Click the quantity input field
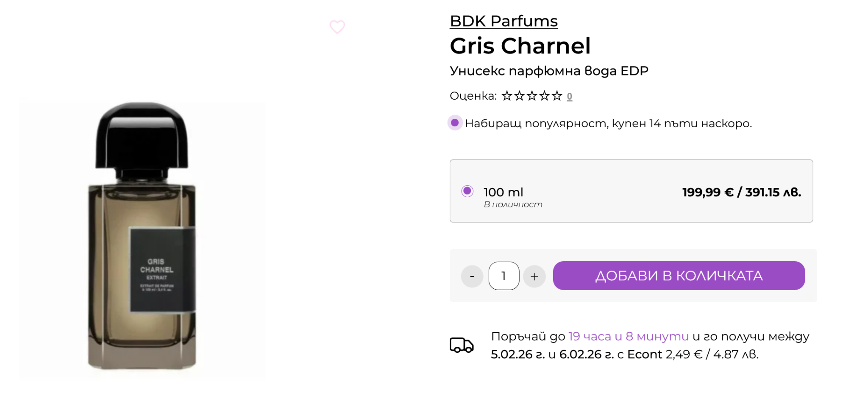This screenshot has height=410, width=868. (x=504, y=276)
